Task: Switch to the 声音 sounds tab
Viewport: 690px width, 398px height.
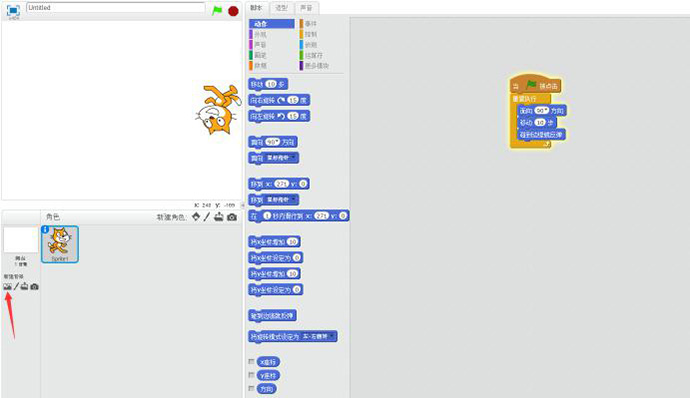Action: click(x=306, y=8)
